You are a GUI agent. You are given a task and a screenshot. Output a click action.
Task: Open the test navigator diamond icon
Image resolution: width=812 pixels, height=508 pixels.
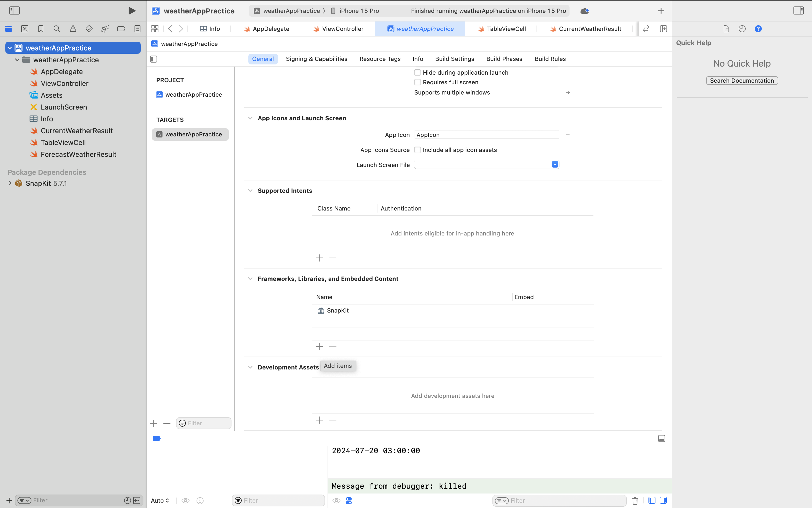pyautogui.click(x=89, y=29)
